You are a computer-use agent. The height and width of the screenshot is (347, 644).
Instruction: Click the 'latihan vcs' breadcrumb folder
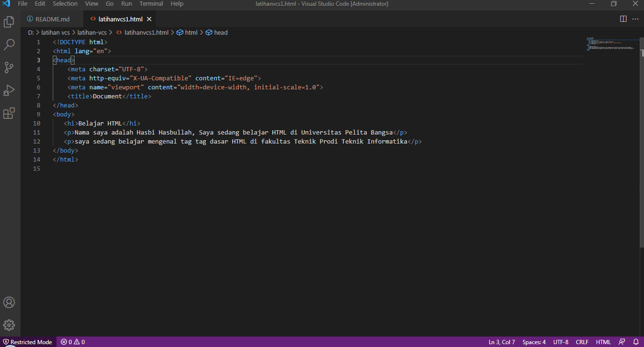pos(56,33)
